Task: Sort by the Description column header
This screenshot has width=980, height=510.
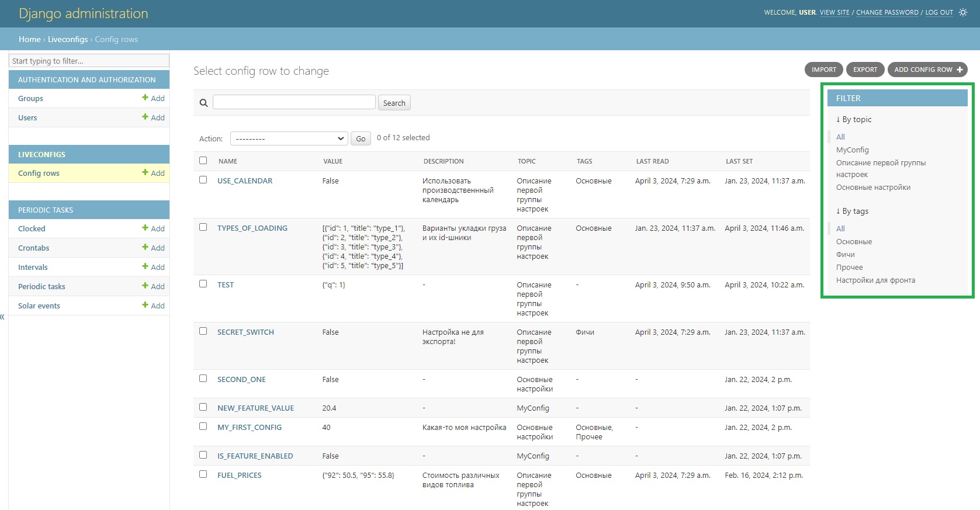Action: pos(444,161)
